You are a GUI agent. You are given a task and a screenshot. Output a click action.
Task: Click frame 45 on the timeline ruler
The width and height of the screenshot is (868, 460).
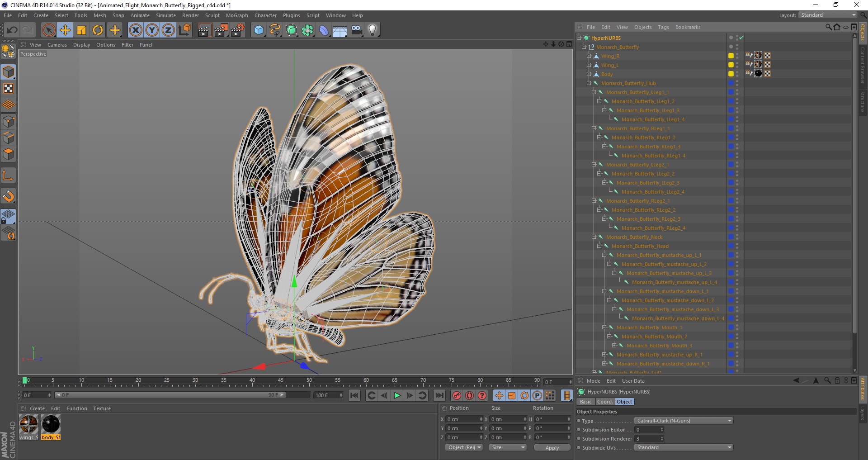pos(281,381)
